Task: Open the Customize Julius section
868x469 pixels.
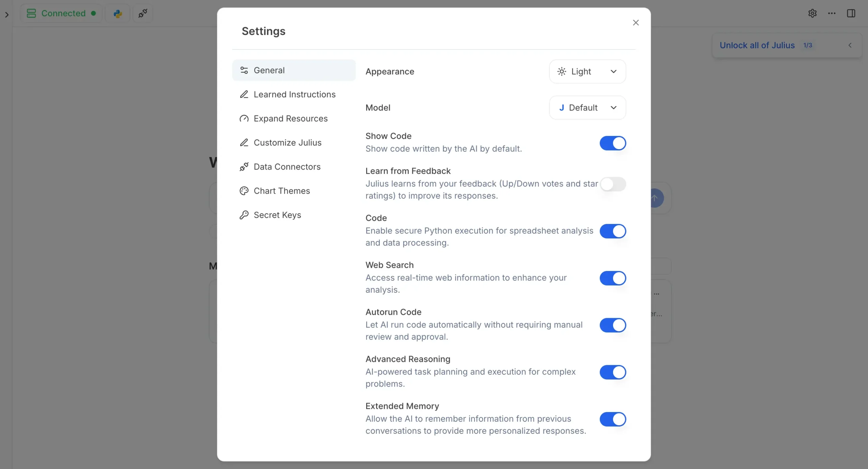Action: tap(288, 142)
